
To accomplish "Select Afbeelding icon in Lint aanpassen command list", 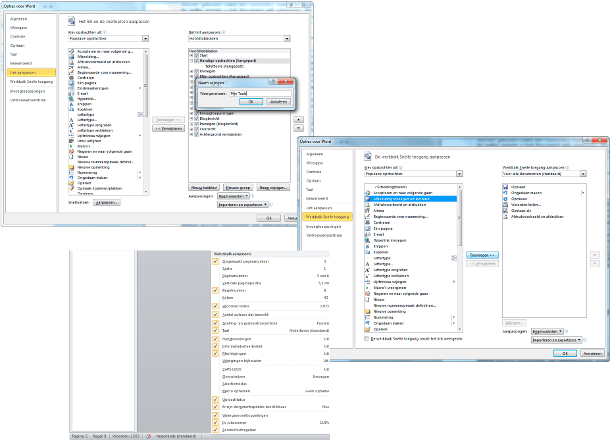I will click(x=71, y=57).
